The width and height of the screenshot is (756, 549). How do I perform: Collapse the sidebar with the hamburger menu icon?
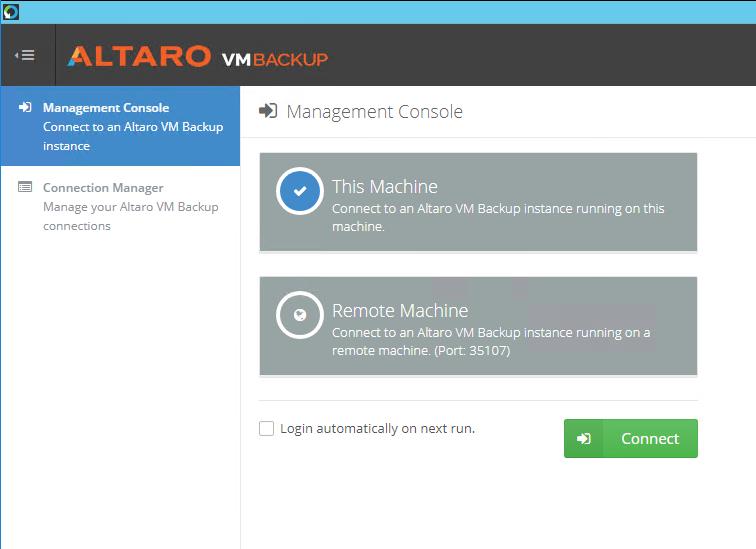point(25,55)
